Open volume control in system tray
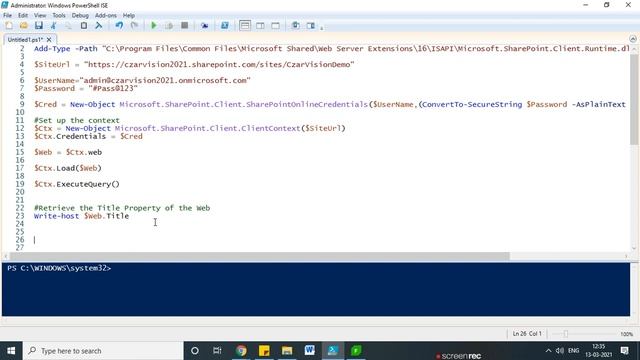The image size is (640, 360). tap(560, 351)
